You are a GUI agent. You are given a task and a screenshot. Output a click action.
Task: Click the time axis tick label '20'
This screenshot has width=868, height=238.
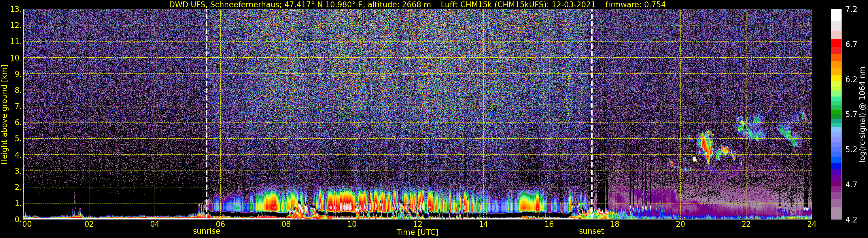click(680, 224)
